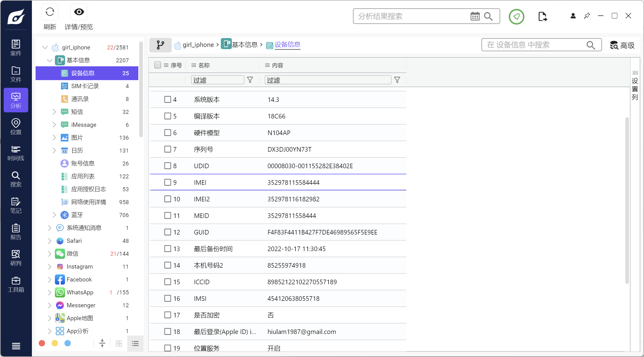Switch to grid view icon
Viewport: 644px width, 357px height.
119,343
